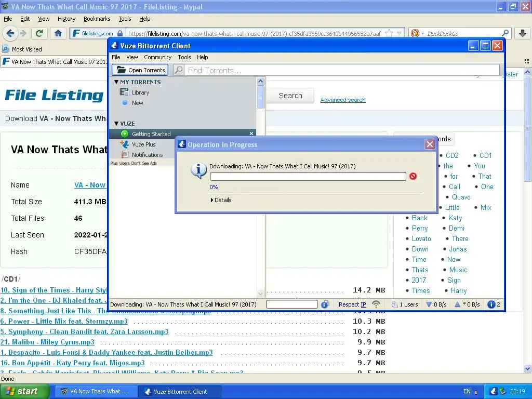Open the Most Visited bookmarks folder
This screenshot has width=532, height=399.
click(22, 49)
